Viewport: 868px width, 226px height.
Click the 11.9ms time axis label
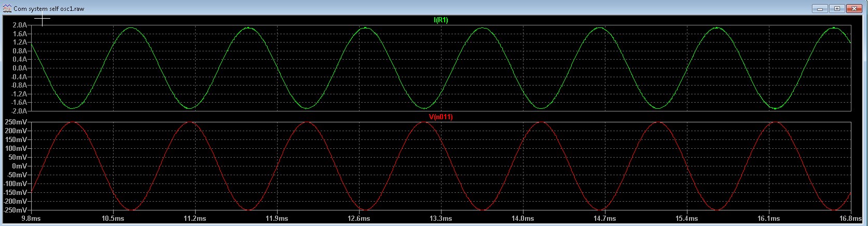pos(277,219)
